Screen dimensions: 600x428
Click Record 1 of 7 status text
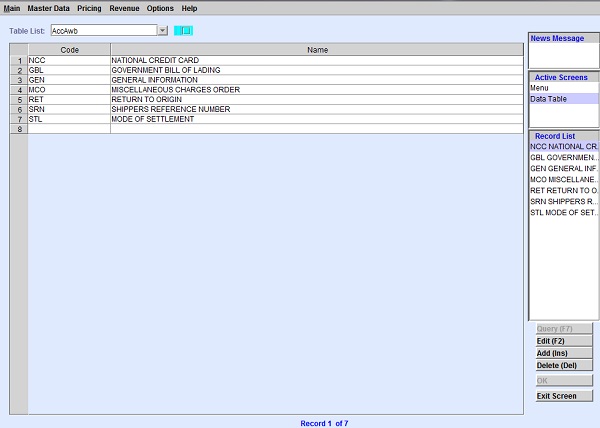[324, 423]
